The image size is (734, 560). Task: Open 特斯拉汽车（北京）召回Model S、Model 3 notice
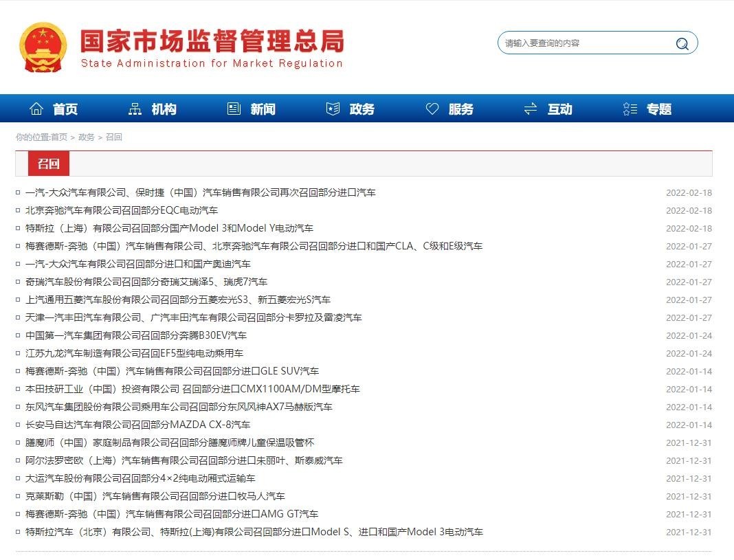pyautogui.click(x=254, y=532)
